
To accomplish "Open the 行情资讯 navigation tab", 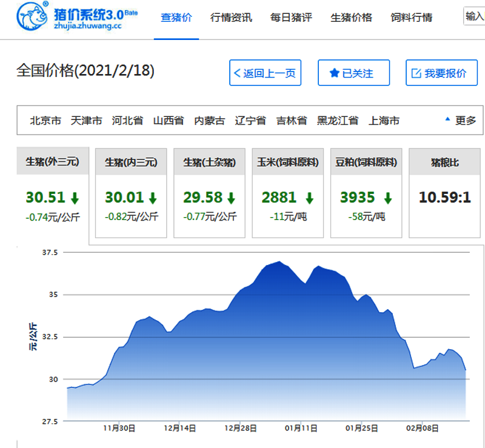I will coord(231,18).
